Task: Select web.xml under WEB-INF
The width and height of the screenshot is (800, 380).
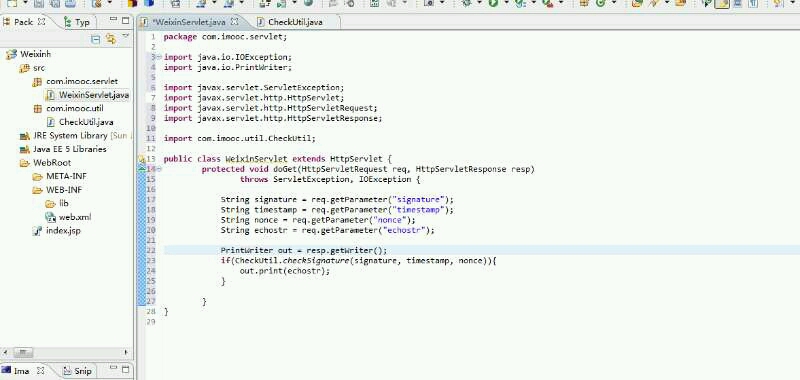Action: (x=75, y=217)
